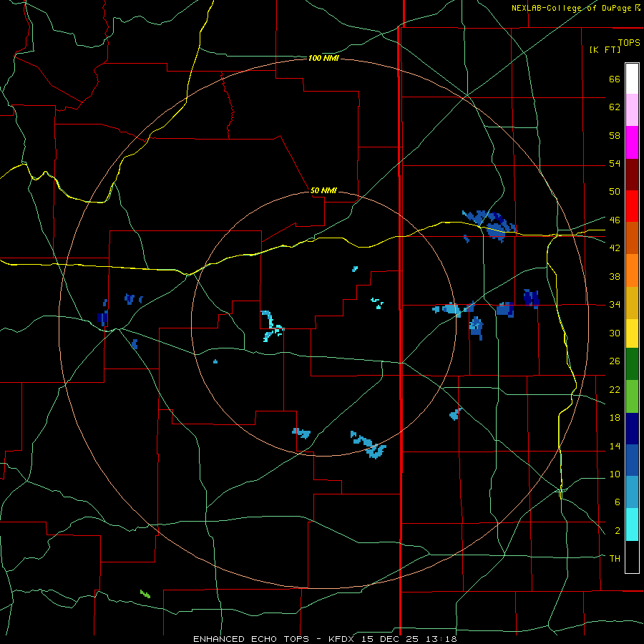644x644 pixels.
Task: Click the magenta legend swatch near 58
Action: click(x=632, y=142)
